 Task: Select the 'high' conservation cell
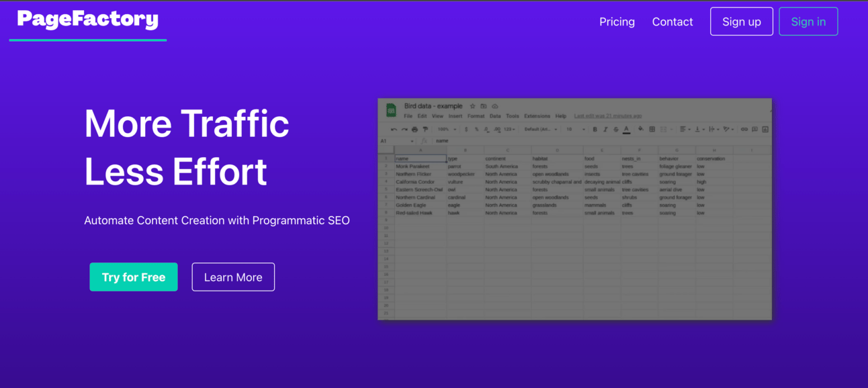pyautogui.click(x=714, y=182)
